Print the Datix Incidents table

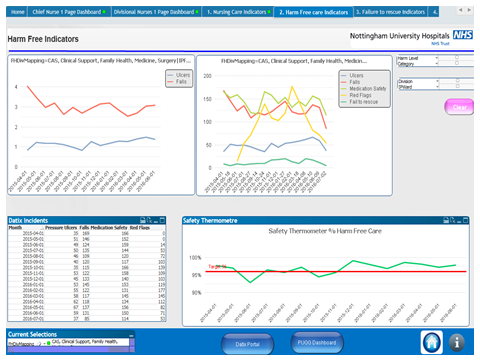143,220
